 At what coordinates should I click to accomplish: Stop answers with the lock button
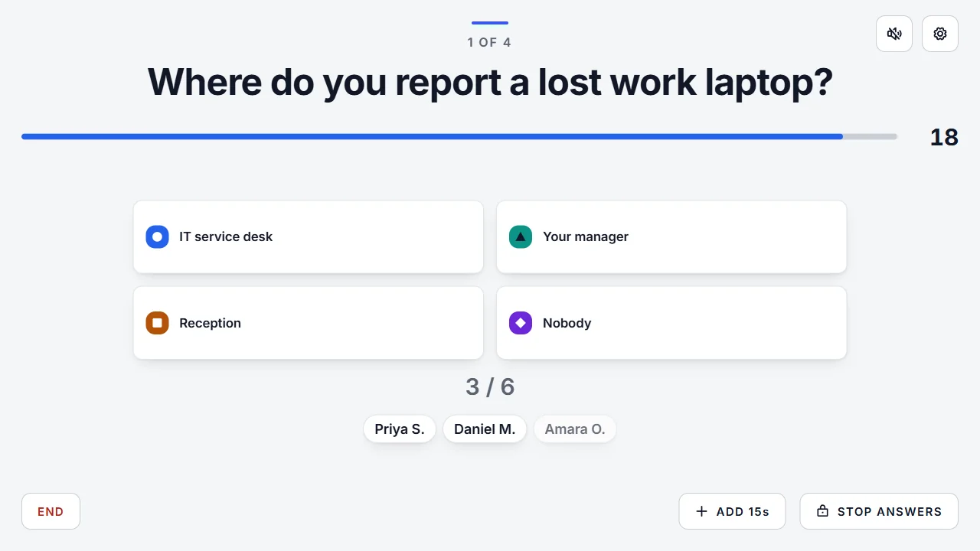click(x=879, y=511)
